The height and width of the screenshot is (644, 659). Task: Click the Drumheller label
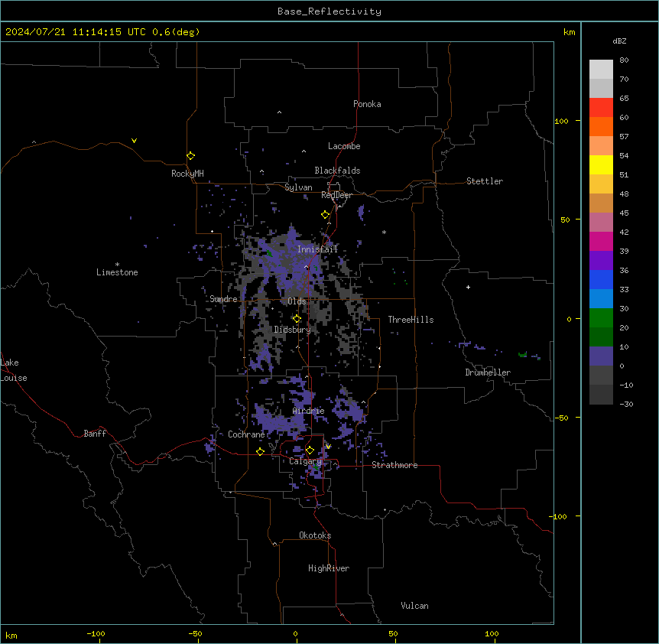pos(488,372)
